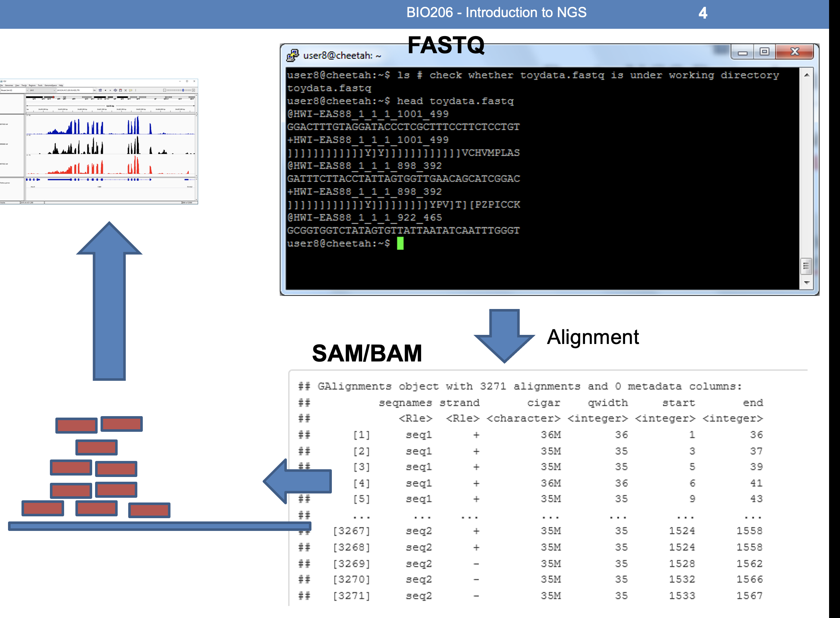The width and height of the screenshot is (840, 618).
Task: Click the Go button in IGV
Action: point(95,90)
